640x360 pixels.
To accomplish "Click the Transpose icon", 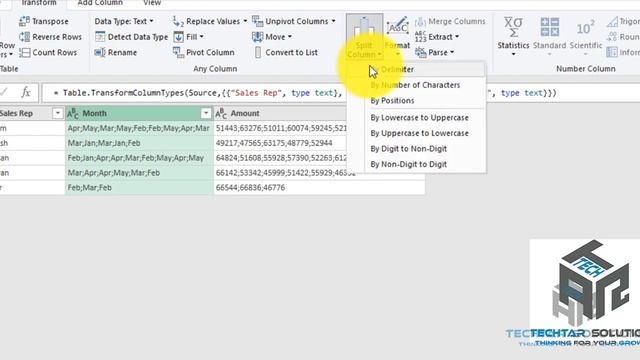I will [x=24, y=21].
